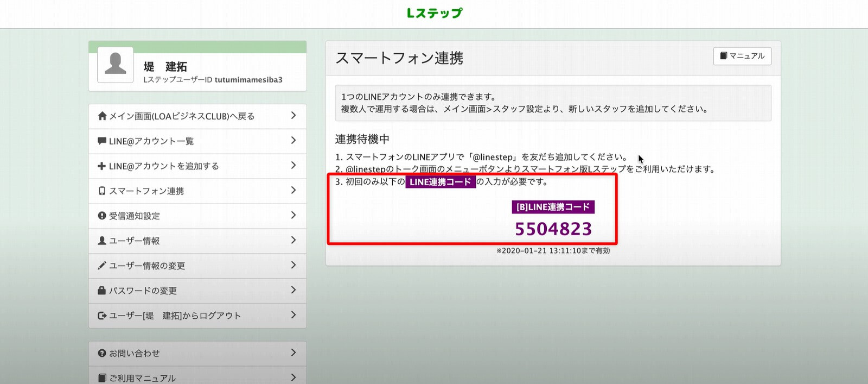The width and height of the screenshot is (868, 384).
Task: Open お問い合わせ menu item
Action: pos(197,354)
